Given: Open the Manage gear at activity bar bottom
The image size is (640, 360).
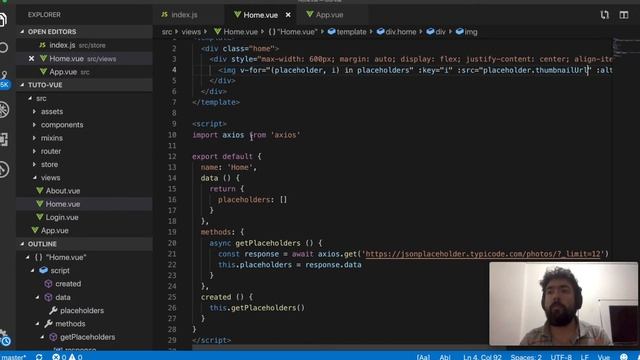Looking at the screenshot, I should click(x=5, y=338).
